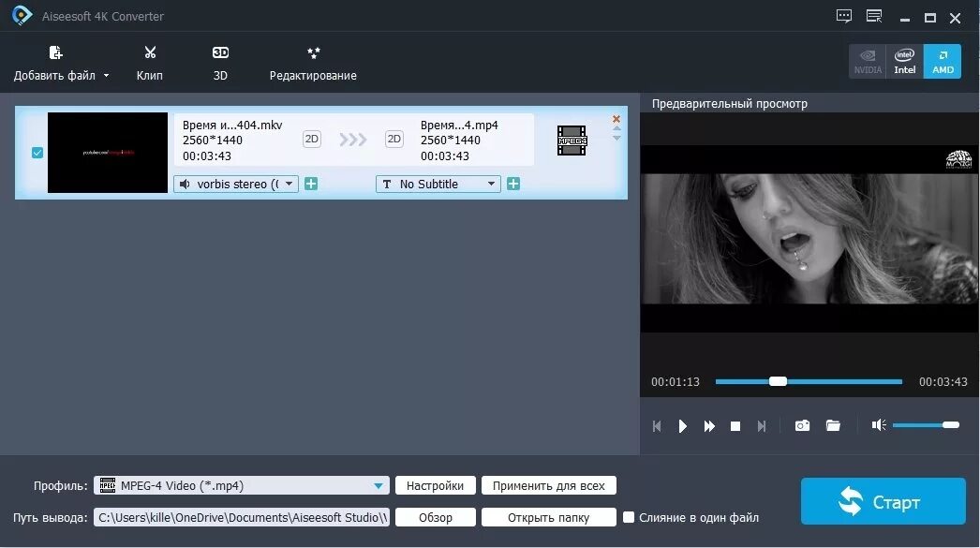Mute the preview audio
Image resolution: width=980 pixels, height=548 pixels.
tap(879, 425)
